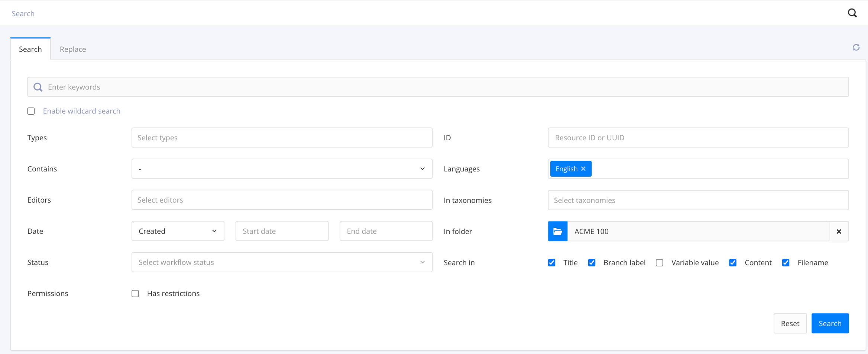
Task: Click the blue folder icon beside ACME 100
Action: coord(557,231)
